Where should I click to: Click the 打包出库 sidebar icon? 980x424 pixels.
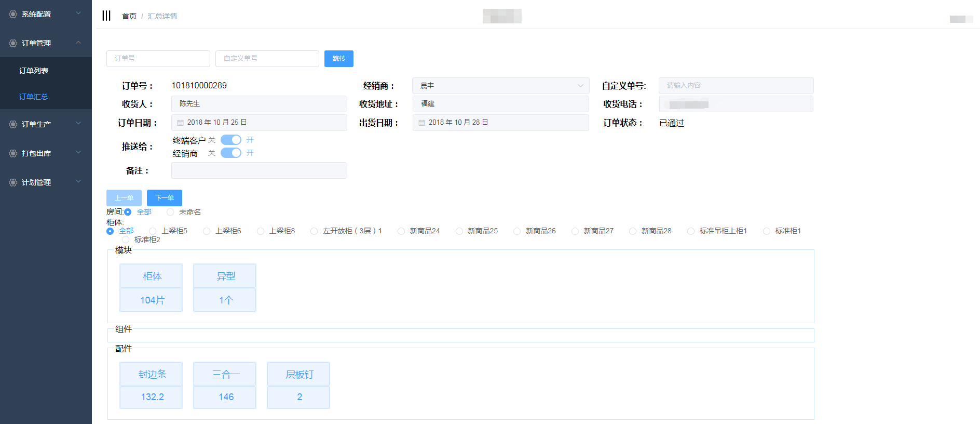pyautogui.click(x=13, y=153)
